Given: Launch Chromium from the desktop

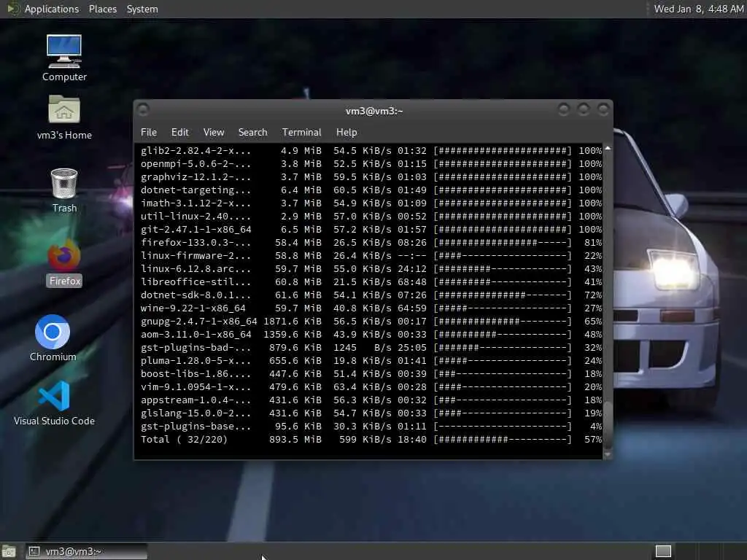Looking at the screenshot, I should [53, 338].
